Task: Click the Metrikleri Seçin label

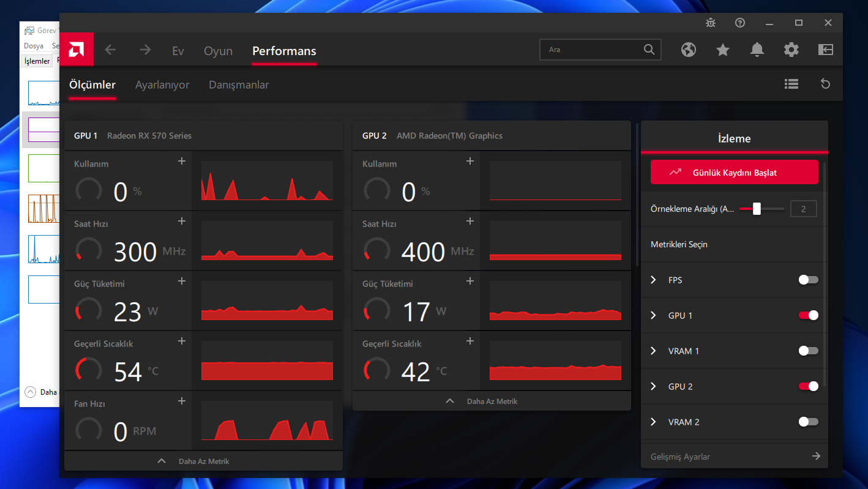Action: coord(679,244)
